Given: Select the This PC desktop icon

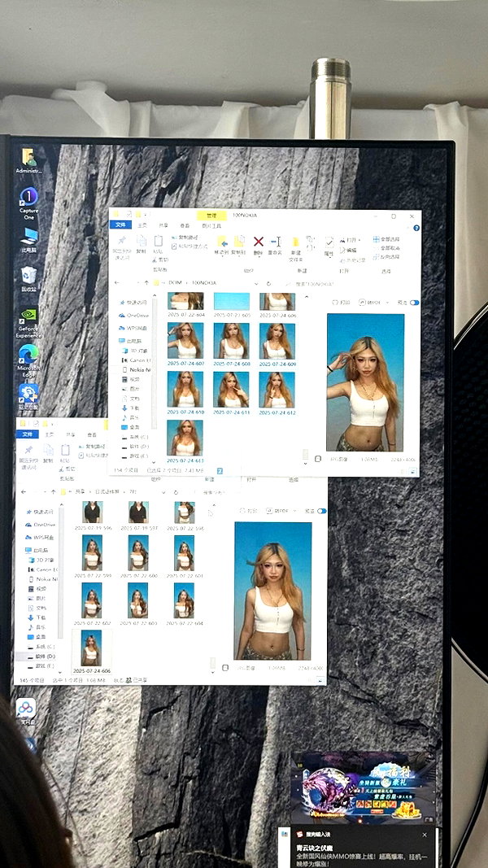Looking at the screenshot, I should tap(28, 238).
